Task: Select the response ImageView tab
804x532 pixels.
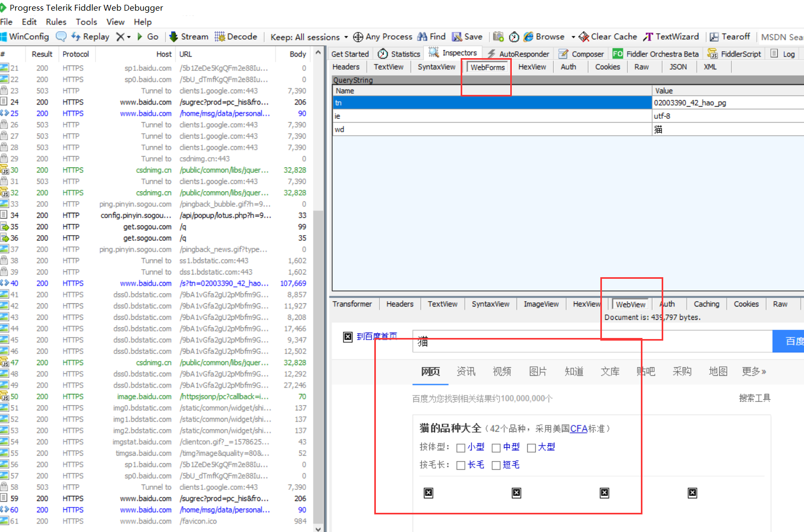Action: point(541,304)
